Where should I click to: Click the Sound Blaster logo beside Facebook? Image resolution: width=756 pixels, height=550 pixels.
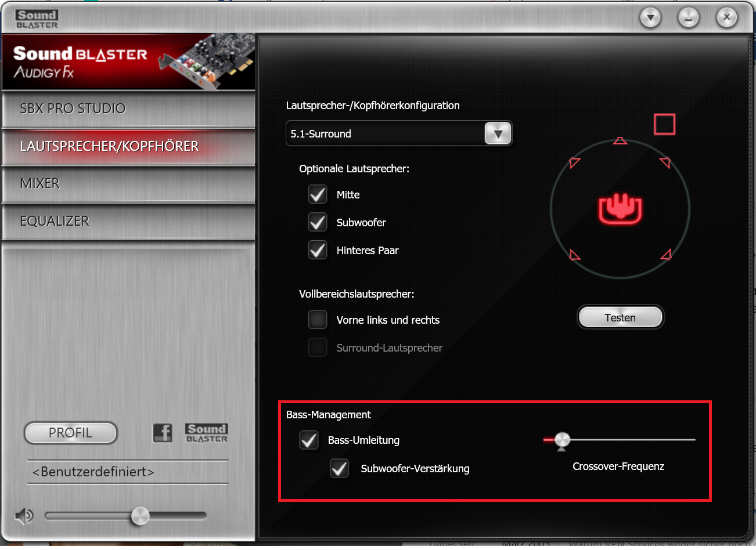(x=207, y=433)
